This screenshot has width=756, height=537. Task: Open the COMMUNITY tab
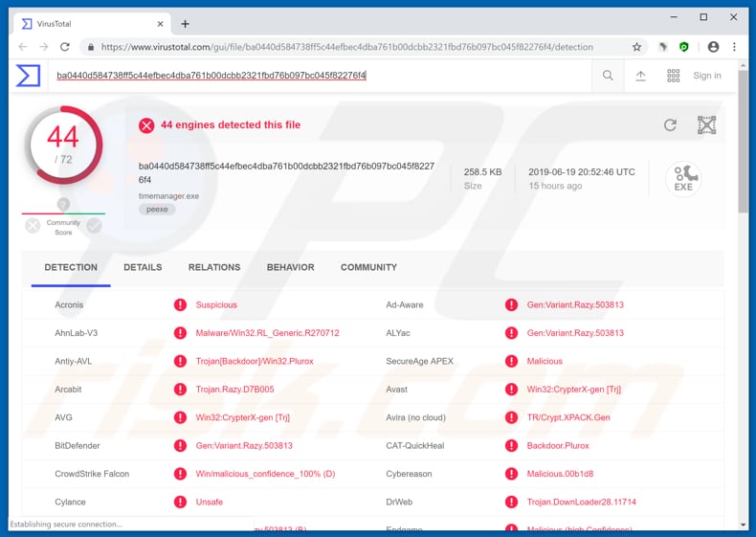(368, 267)
